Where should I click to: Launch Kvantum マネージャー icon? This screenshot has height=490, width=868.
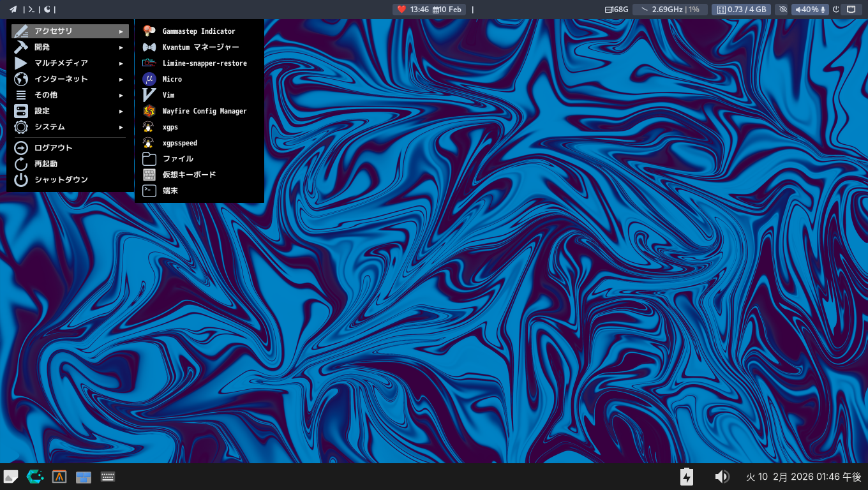(149, 47)
